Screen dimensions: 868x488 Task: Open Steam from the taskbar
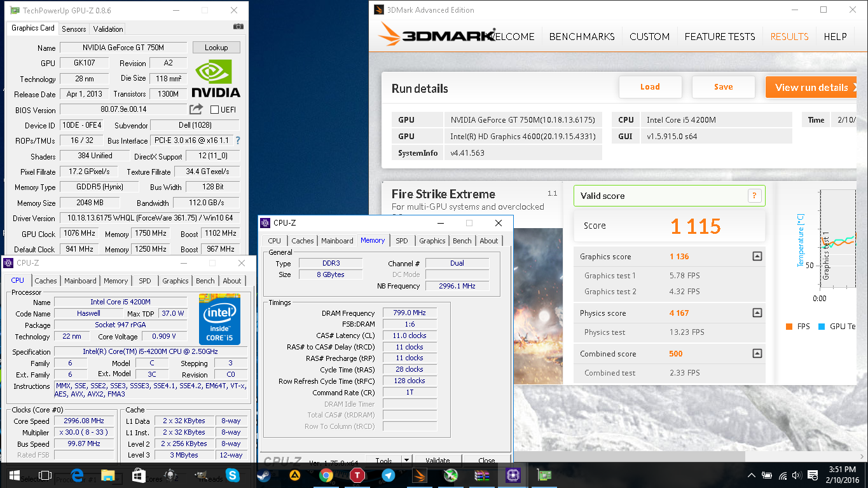[263, 475]
